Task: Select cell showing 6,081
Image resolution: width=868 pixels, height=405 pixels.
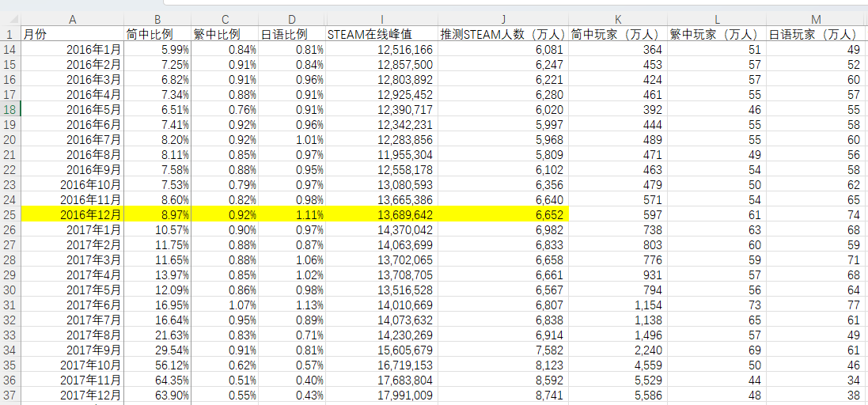Action: click(x=503, y=50)
